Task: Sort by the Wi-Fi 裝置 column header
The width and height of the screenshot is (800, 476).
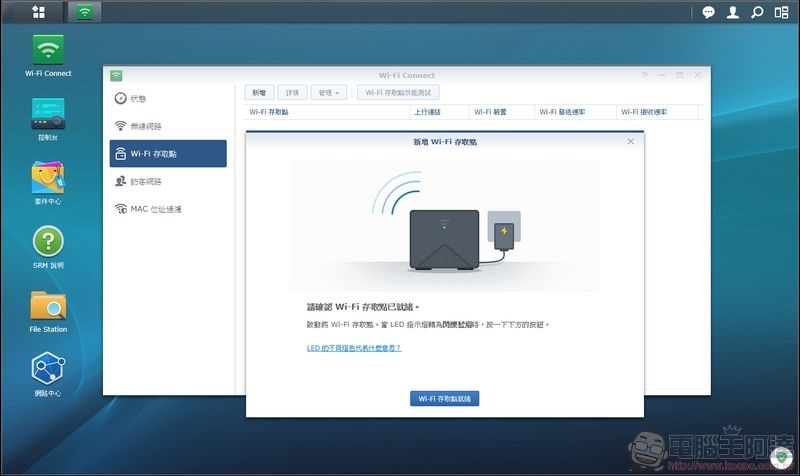Action: [x=502, y=112]
